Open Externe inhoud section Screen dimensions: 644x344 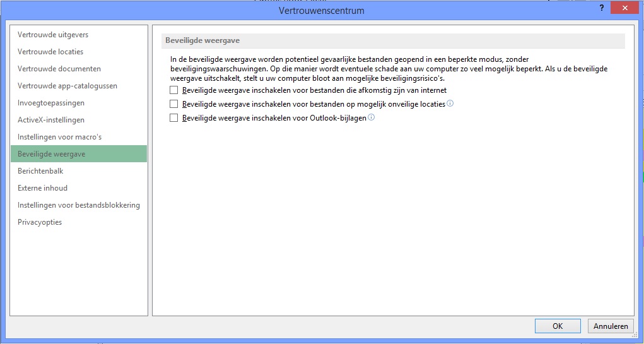42,188
